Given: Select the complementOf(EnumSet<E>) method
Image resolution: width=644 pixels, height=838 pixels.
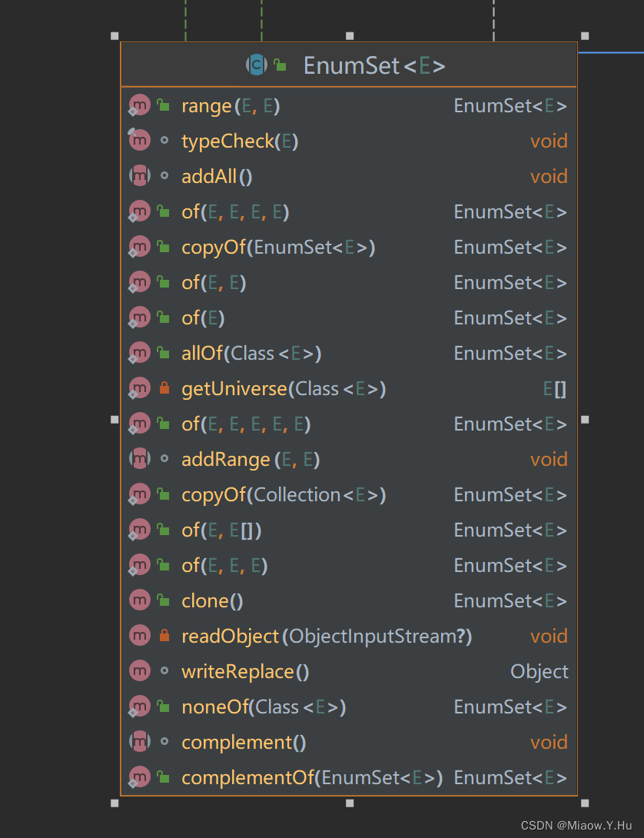Looking at the screenshot, I should [x=312, y=779].
